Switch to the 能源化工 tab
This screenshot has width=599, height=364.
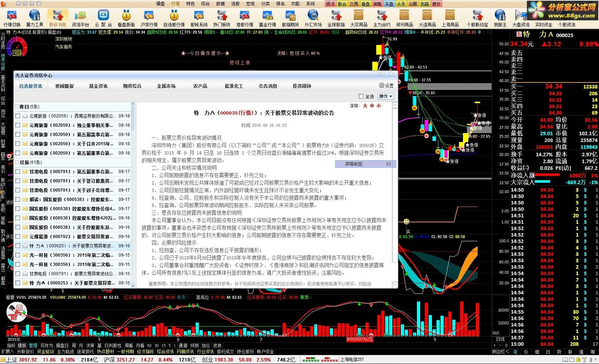coord(234,86)
